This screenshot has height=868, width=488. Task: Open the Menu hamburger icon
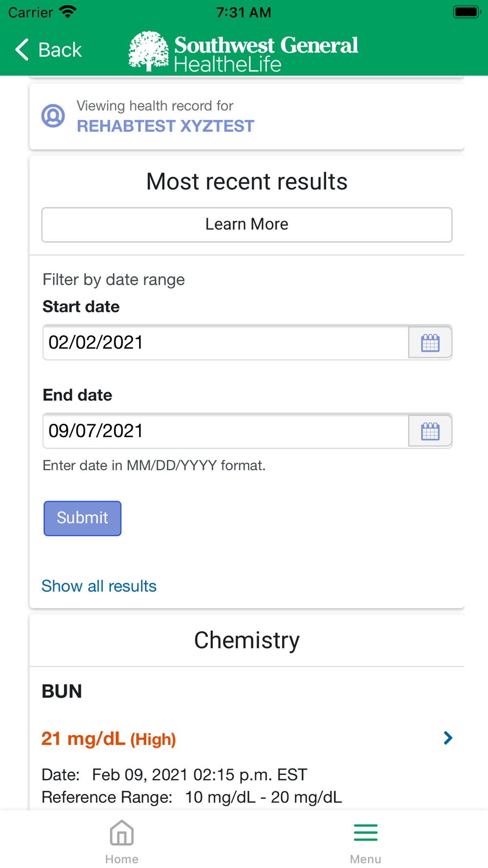point(366,832)
